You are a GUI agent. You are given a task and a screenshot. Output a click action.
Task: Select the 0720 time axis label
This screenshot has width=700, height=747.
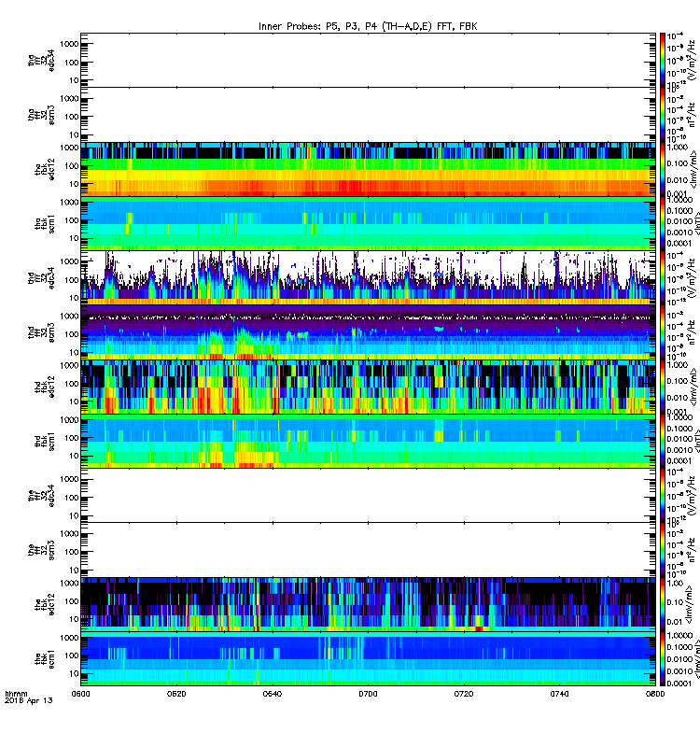(x=463, y=693)
